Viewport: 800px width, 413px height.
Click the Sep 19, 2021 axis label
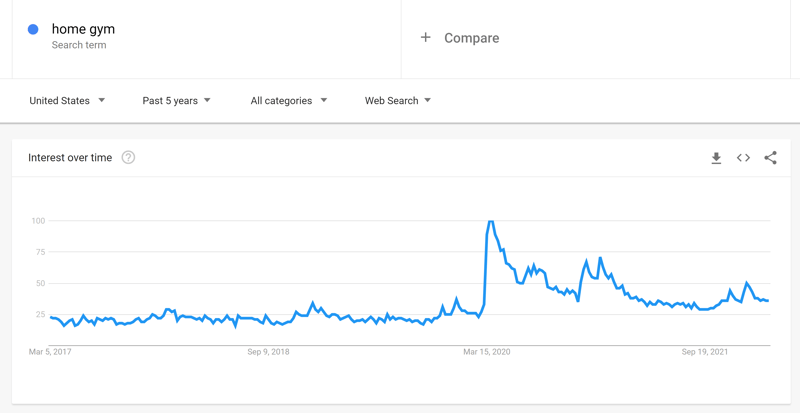705,352
